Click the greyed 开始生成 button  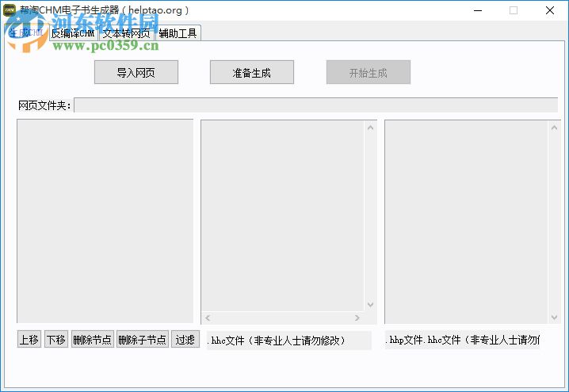tap(369, 72)
